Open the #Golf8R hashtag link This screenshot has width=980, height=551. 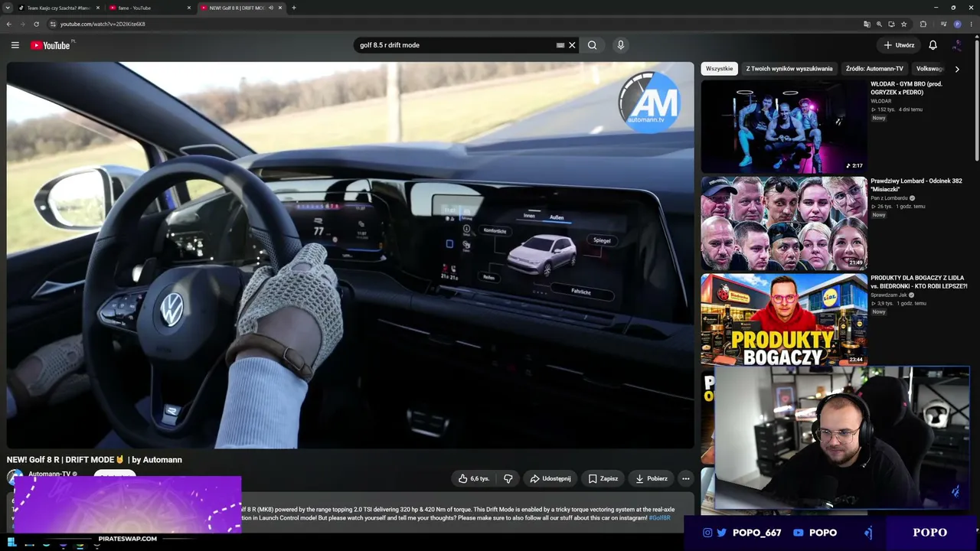pos(659,518)
